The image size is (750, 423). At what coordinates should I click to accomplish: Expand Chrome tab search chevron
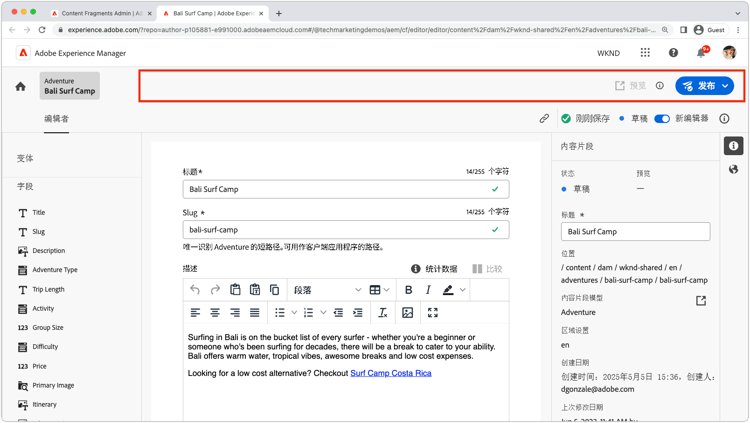pyautogui.click(x=738, y=13)
